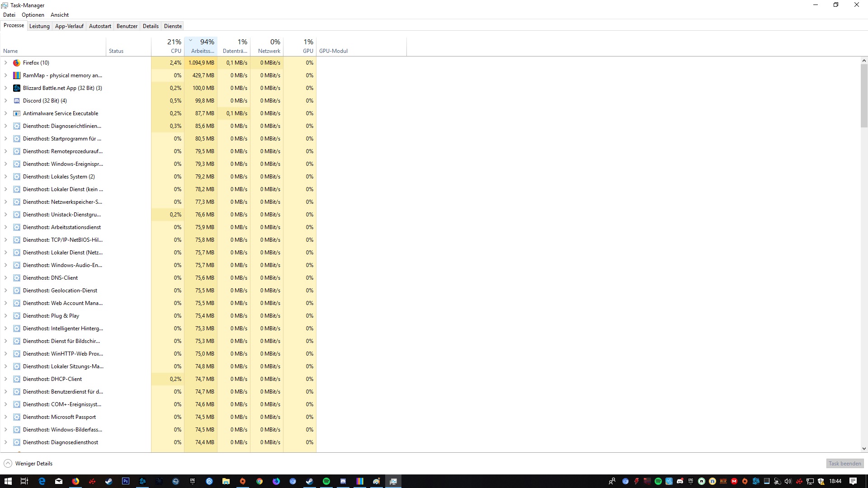
Task: Sort by the Arbeitsspeicher column header
Action: click(x=201, y=46)
